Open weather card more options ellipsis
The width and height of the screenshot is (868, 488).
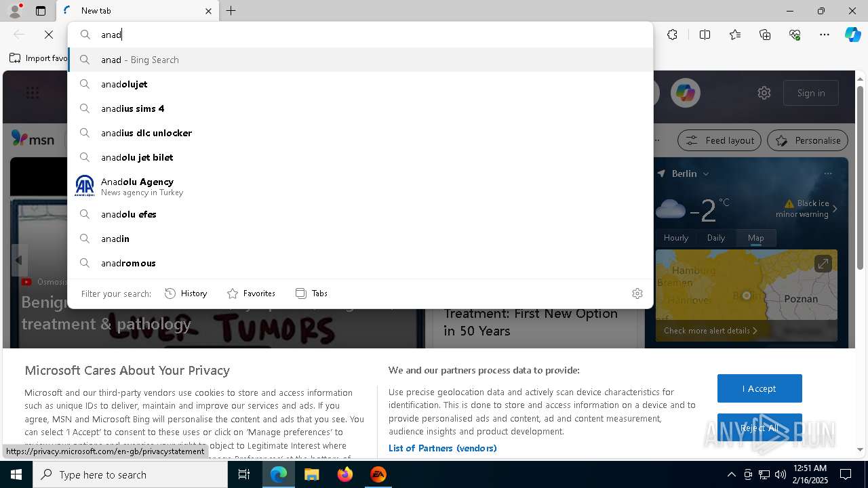(828, 174)
